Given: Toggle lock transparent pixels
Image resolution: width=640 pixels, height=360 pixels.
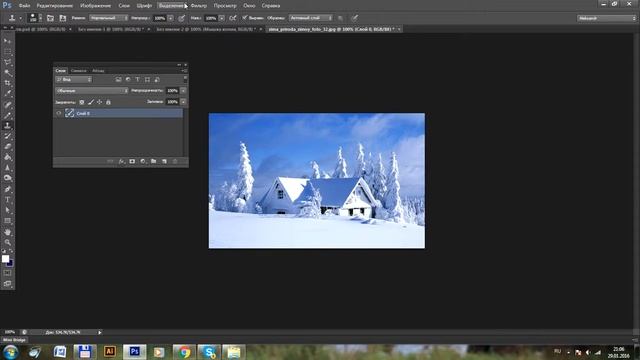Looking at the screenshot, I should pyautogui.click(x=82, y=102).
